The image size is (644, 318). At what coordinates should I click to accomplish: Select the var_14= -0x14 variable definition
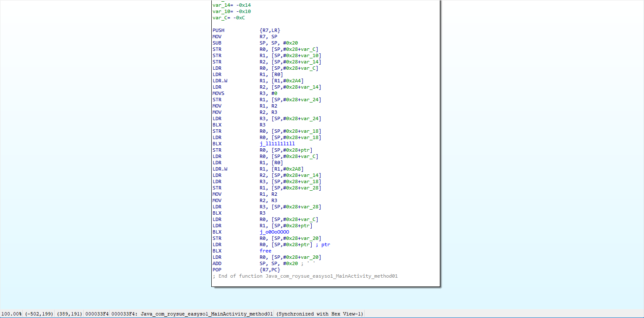231,5
